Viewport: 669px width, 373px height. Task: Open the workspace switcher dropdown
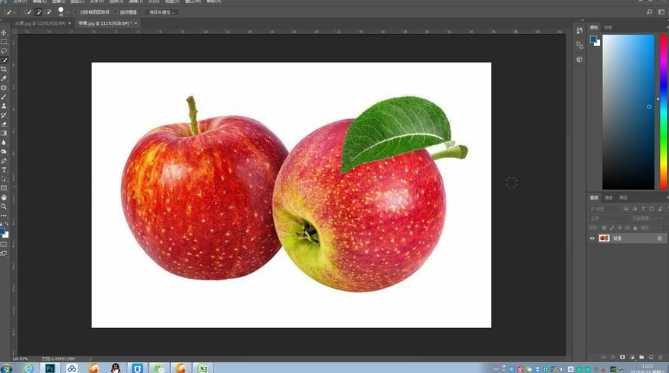(x=662, y=12)
